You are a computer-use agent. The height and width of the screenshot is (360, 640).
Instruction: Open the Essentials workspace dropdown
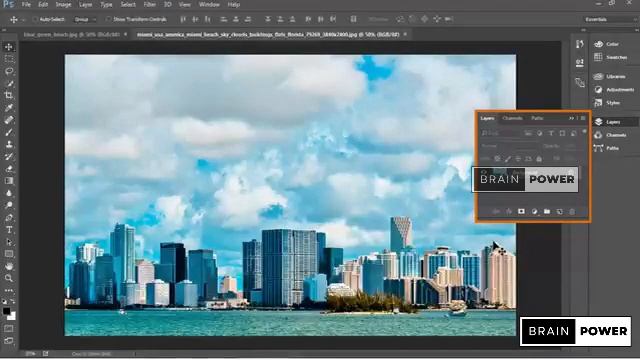pyautogui.click(x=610, y=19)
